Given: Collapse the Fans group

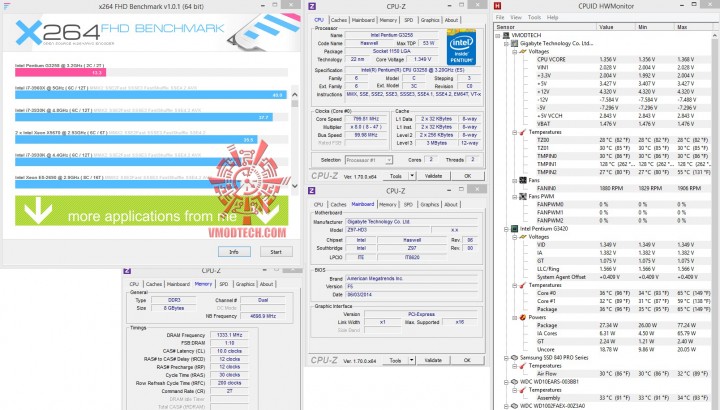Looking at the screenshot, I should pos(515,180).
